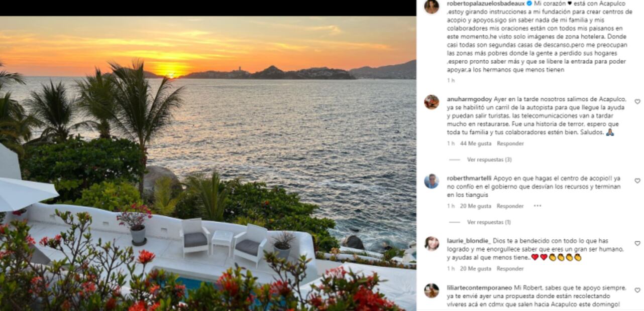This screenshot has height=311, width=644.
Task: Reply to roberthmartelli's comment via Responder
Action: coord(510,206)
